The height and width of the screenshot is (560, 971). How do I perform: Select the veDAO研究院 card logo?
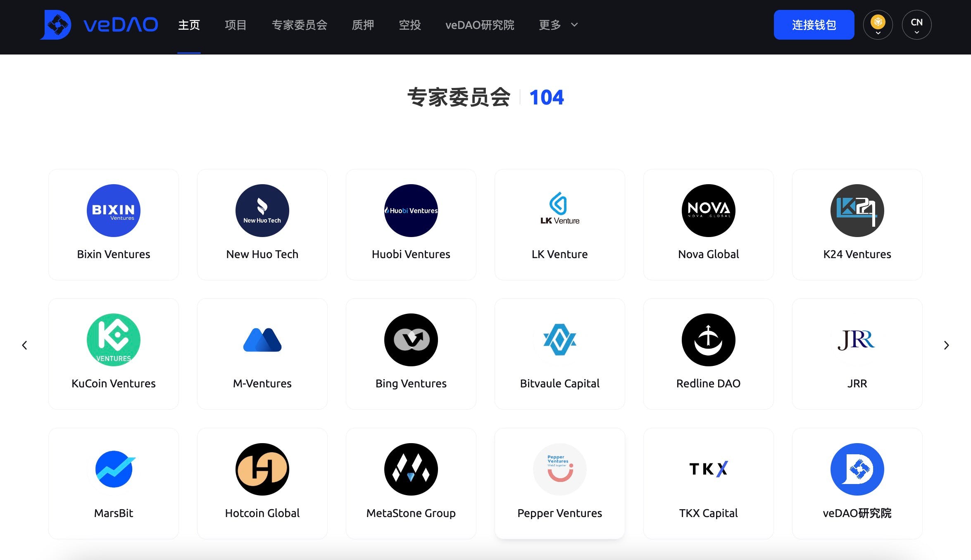[x=857, y=469]
